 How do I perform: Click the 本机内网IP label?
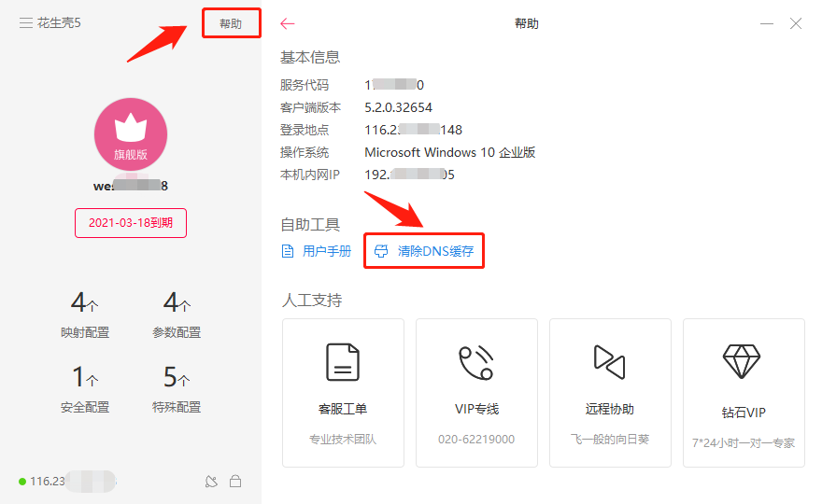310,175
